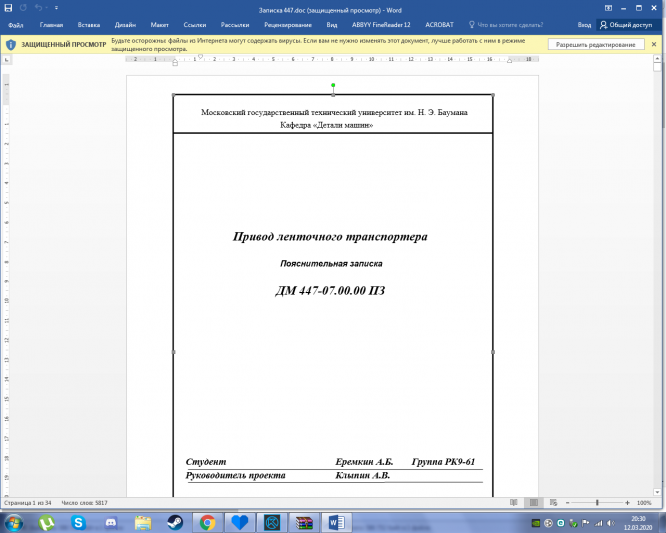Click the 'ДМ 447-07.00.00 ПЗ' heading
The width and height of the screenshot is (666, 533).
point(330,291)
